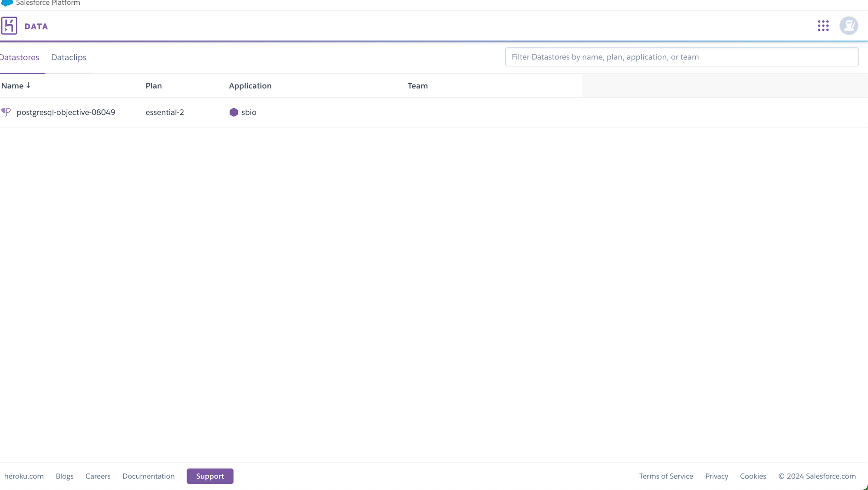
Task: Select the Filter Datastores search field
Action: (x=681, y=56)
